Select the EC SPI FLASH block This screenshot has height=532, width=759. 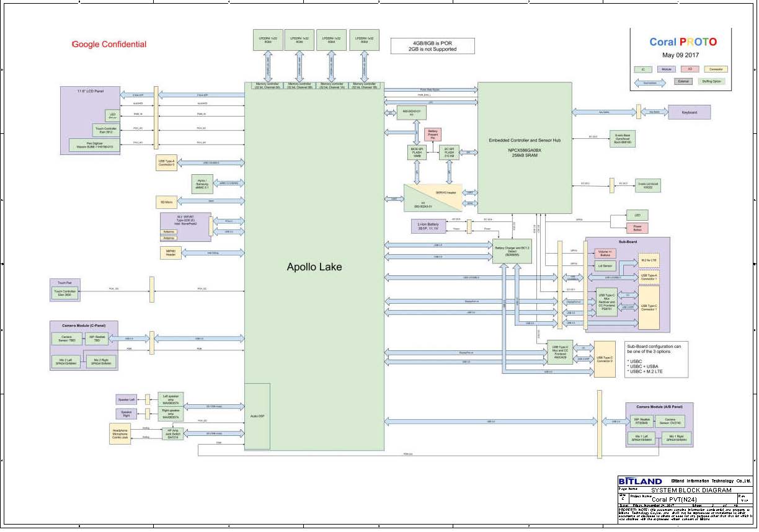point(449,153)
